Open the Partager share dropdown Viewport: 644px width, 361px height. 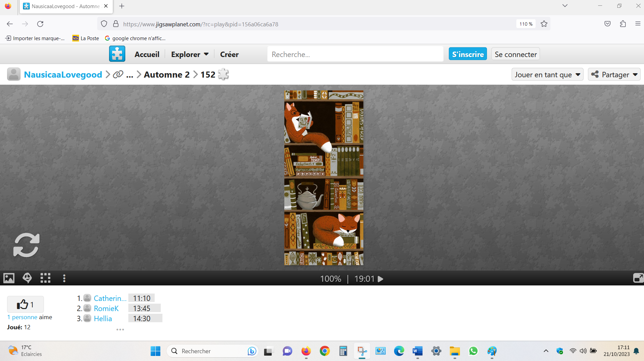coord(614,75)
